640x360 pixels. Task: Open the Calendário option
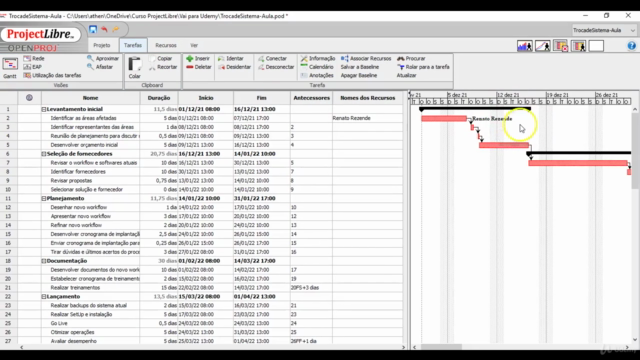pos(317,67)
